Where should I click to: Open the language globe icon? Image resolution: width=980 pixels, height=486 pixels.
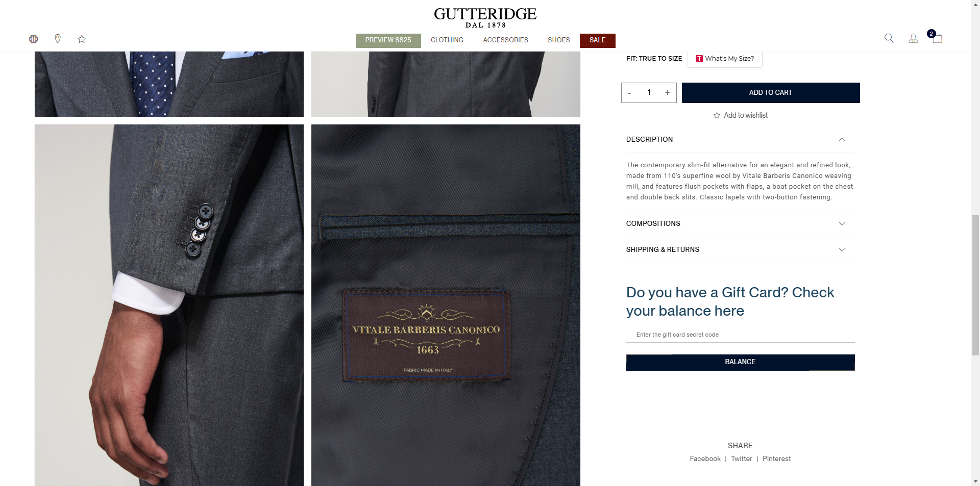click(x=34, y=39)
